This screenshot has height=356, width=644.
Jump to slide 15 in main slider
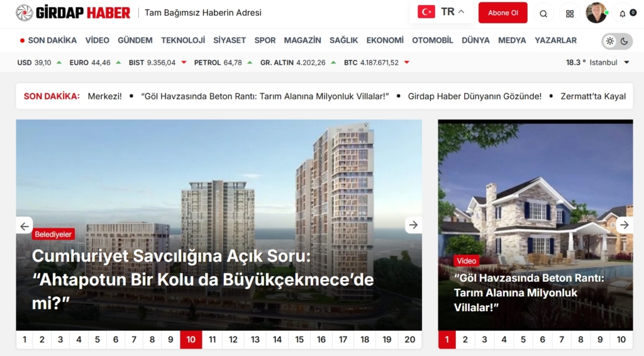(x=299, y=340)
